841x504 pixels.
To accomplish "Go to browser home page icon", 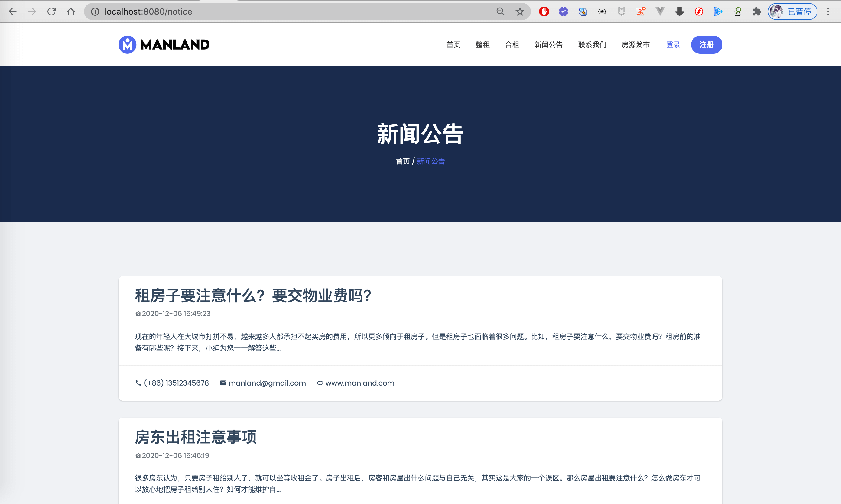I will (71, 11).
